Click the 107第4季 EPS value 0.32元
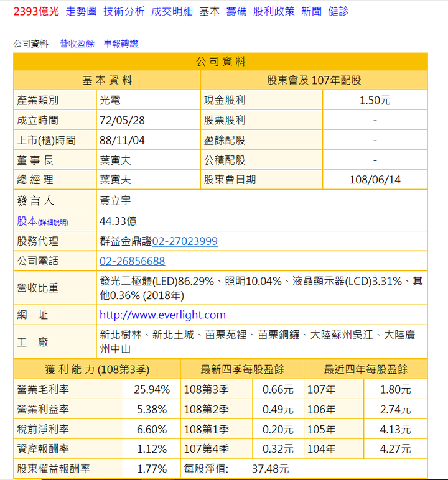The height and width of the screenshot is (480, 448). coord(278,449)
